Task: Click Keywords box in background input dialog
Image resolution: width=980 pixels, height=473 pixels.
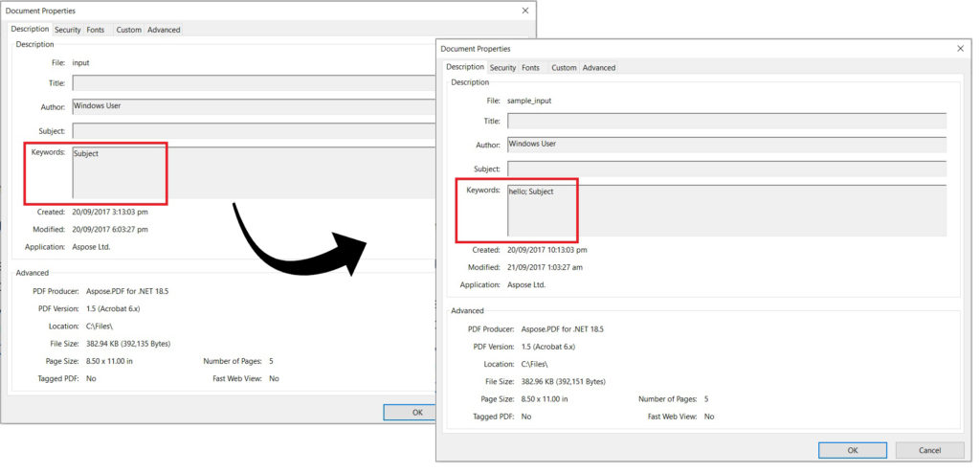Action: coord(254,172)
